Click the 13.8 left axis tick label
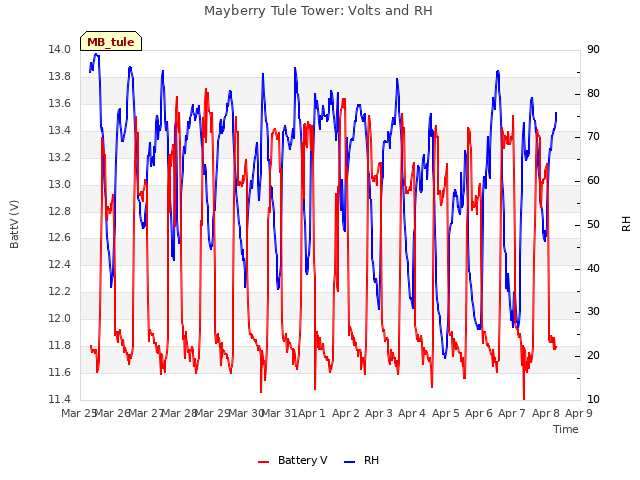Viewport: 640px width, 480px height. [60, 77]
